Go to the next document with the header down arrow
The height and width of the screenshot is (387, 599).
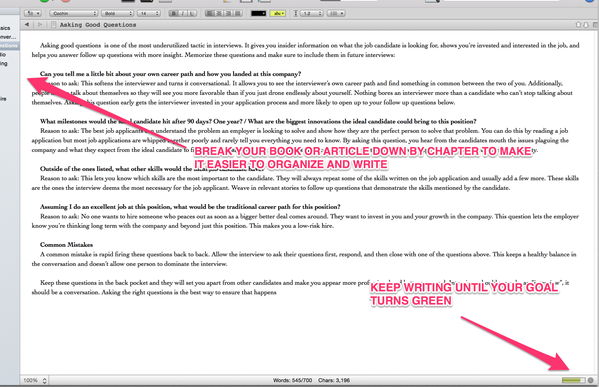[586, 25]
